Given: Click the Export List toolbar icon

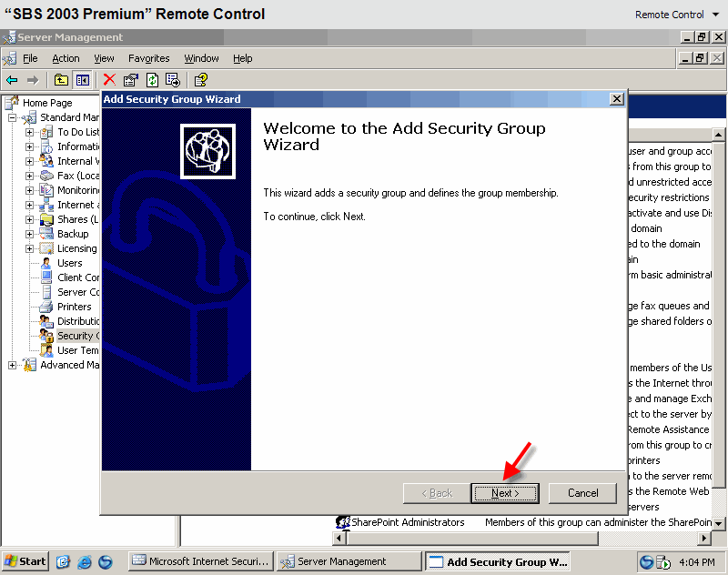Looking at the screenshot, I should 173,80.
